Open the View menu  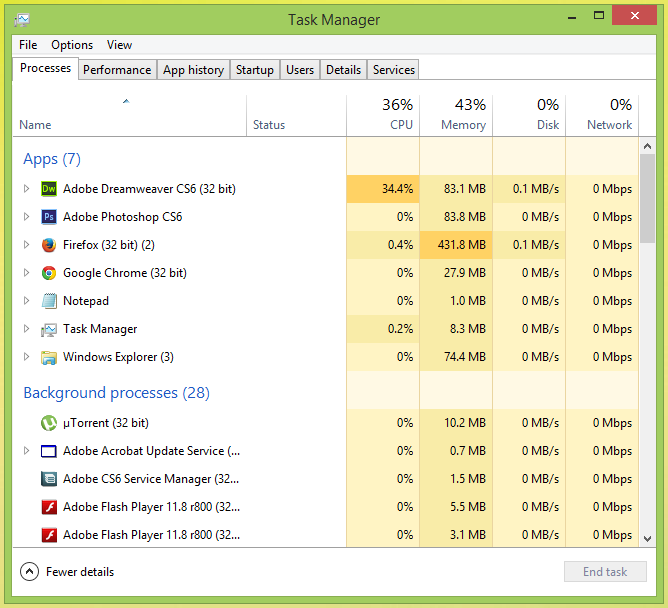click(x=119, y=45)
